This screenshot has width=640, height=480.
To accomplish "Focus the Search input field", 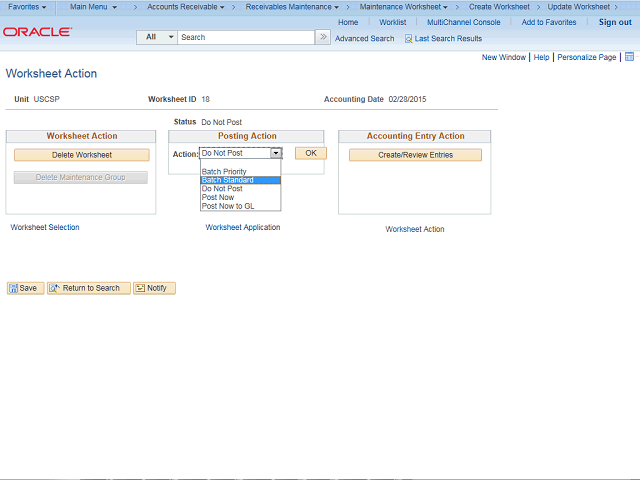I will [246, 37].
